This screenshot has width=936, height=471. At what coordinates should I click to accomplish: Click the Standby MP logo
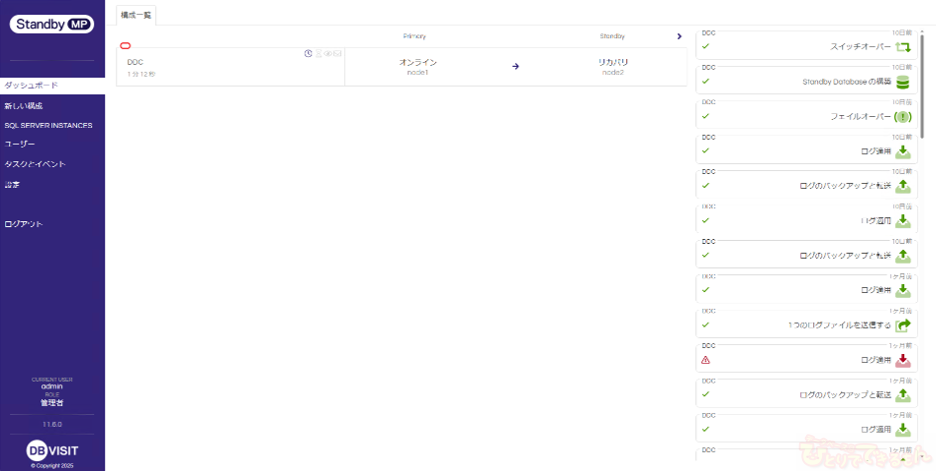52,24
